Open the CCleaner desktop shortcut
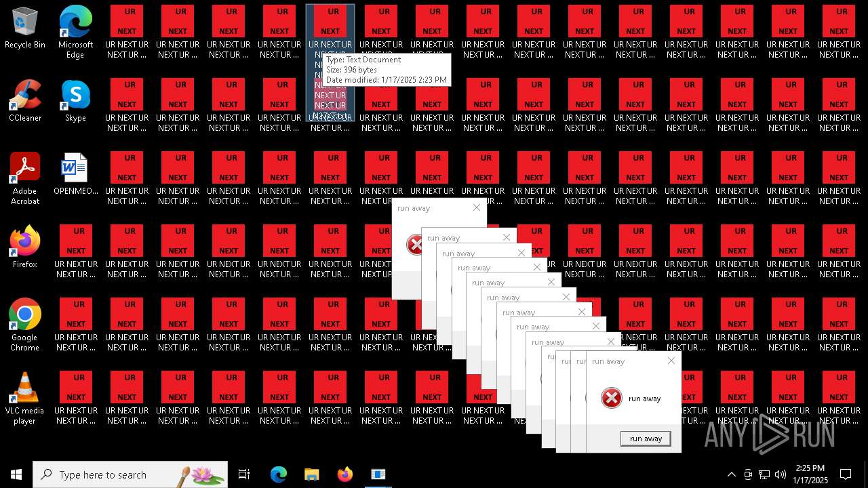This screenshot has width=868, height=488. [x=25, y=101]
